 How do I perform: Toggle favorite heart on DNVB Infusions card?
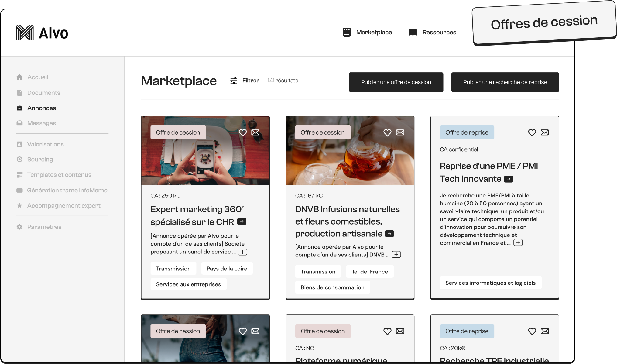tap(387, 132)
